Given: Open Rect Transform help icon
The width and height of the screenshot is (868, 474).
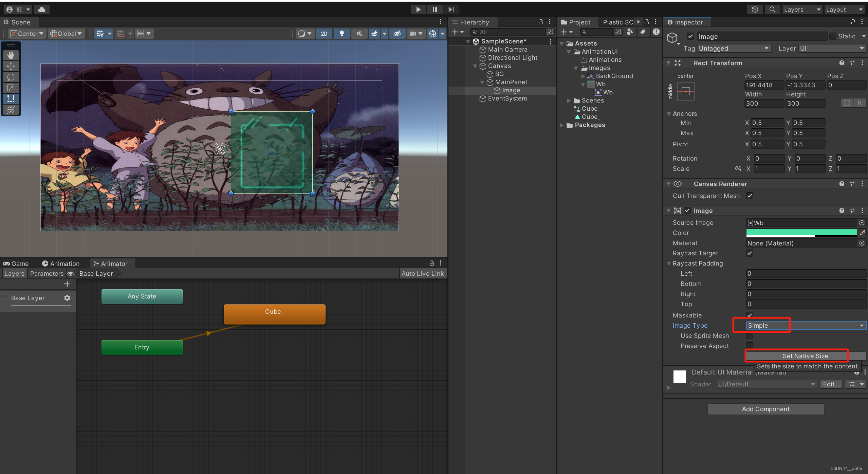Looking at the screenshot, I should point(842,63).
